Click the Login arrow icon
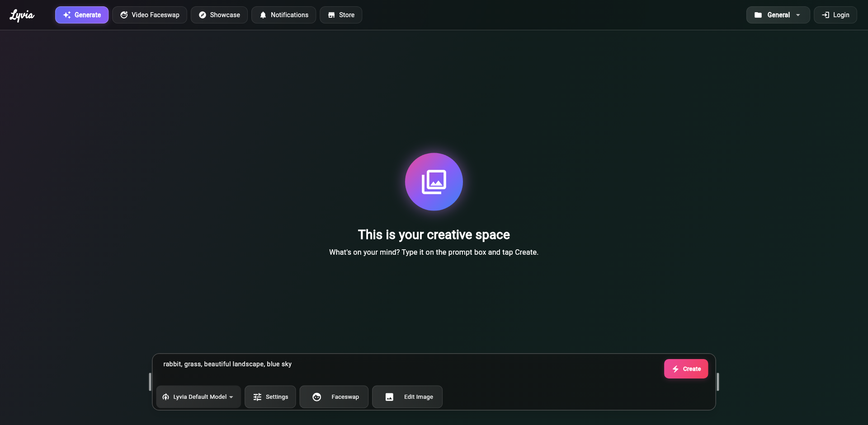This screenshot has width=868, height=425. (826, 15)
